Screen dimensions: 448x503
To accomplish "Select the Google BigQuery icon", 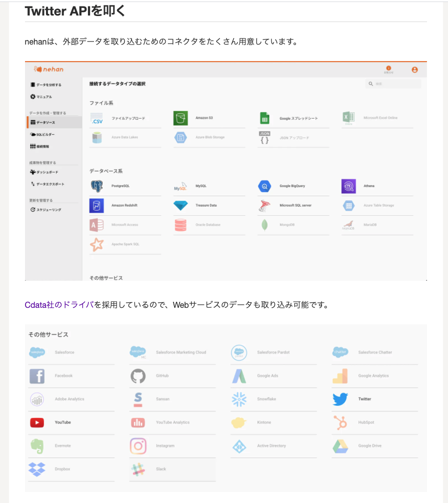I will (264, 186).
